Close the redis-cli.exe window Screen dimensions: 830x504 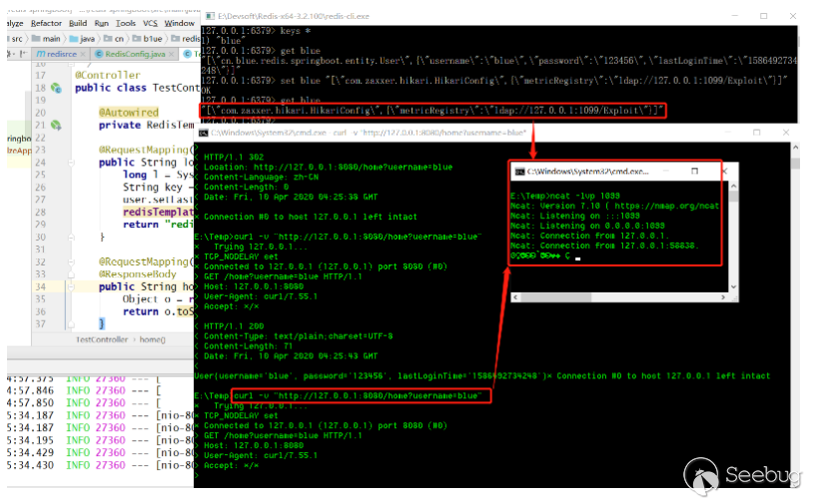point(793,16)
